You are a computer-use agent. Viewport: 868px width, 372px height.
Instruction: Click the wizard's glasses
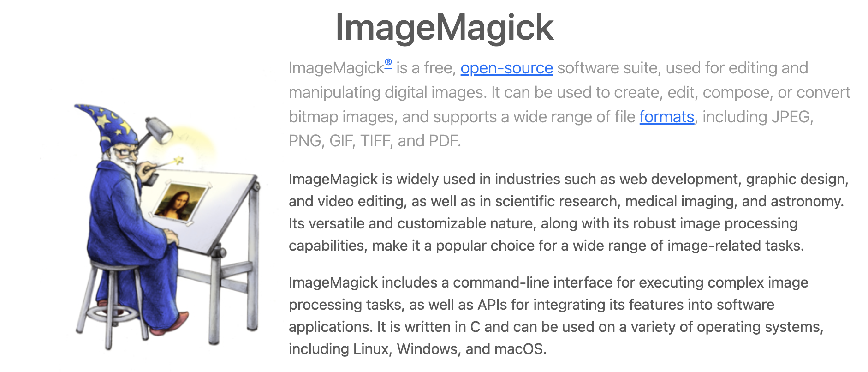click(x=125, y=151)
